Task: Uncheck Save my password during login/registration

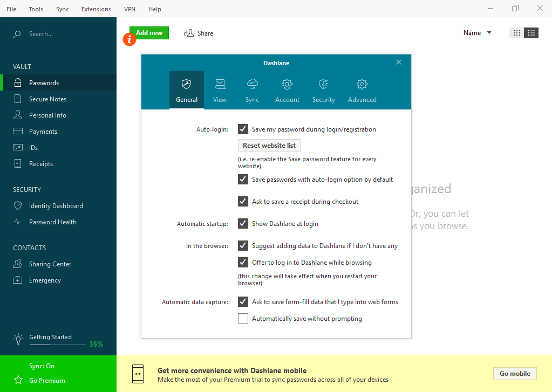Action: (x=243, y=129)
